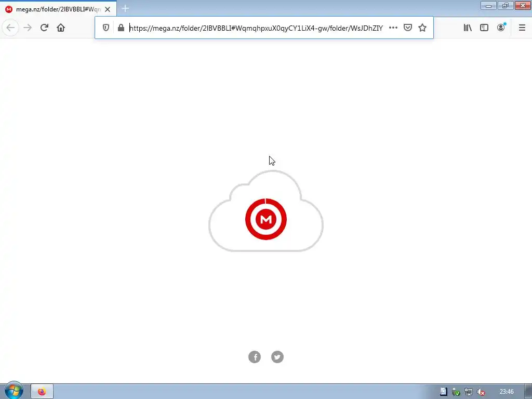Image resolution: width=532 pixels, height=399 pixels.
Task: Click the MEGA loading logo
Action: click(266, 219)
